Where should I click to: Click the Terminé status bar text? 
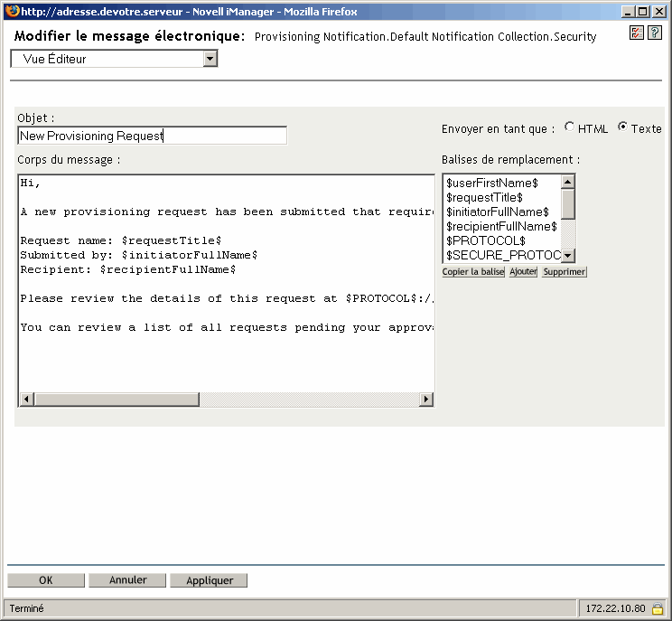pyautogui.click(x=26, y=608)
